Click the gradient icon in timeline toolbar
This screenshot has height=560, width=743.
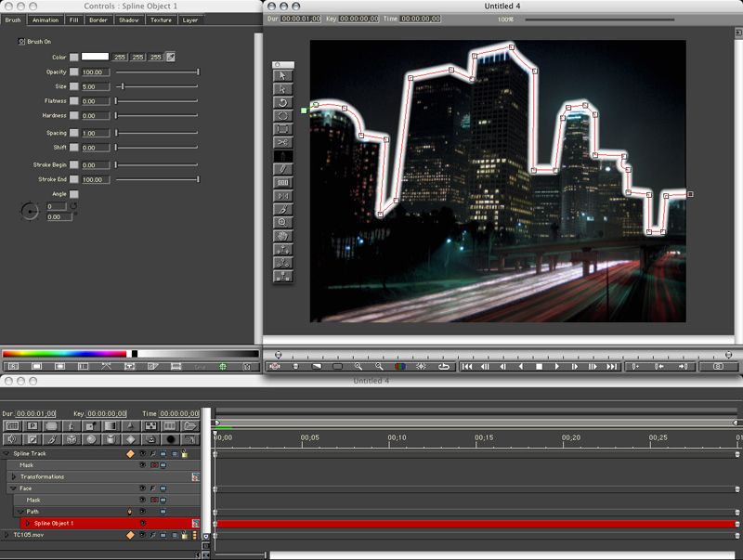pyautogui.click(x=111, y=426)
